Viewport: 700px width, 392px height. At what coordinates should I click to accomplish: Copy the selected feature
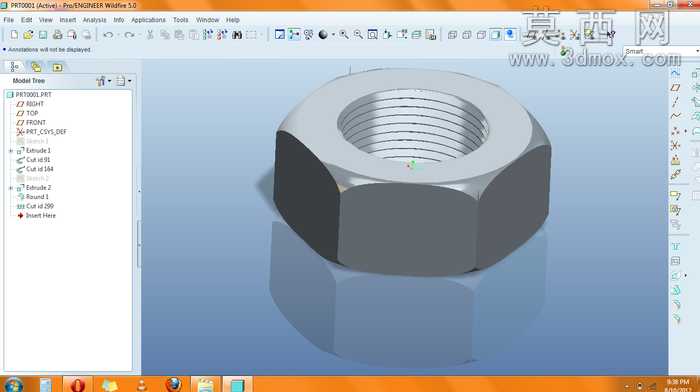[x=165, y=34]
